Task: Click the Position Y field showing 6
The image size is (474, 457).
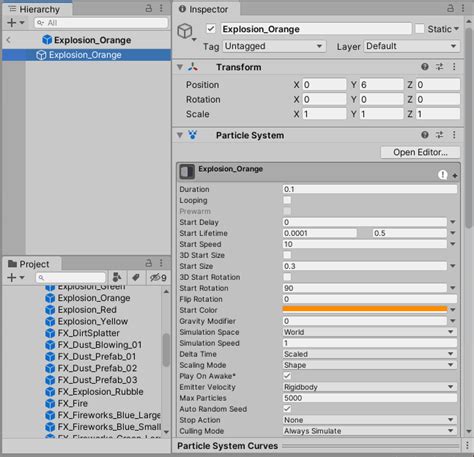Action: point(381,85)
